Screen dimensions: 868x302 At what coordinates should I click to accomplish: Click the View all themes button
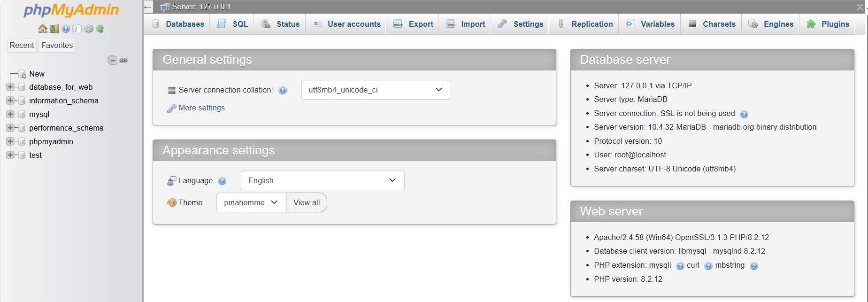pyautogui.click(x=307, y=202)
